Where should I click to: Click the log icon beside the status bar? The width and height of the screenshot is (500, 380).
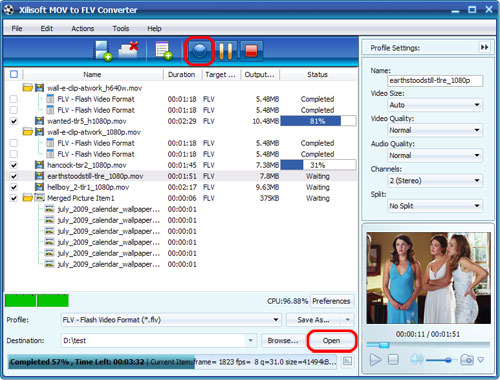pyautogui.click(x=347, y=361)
